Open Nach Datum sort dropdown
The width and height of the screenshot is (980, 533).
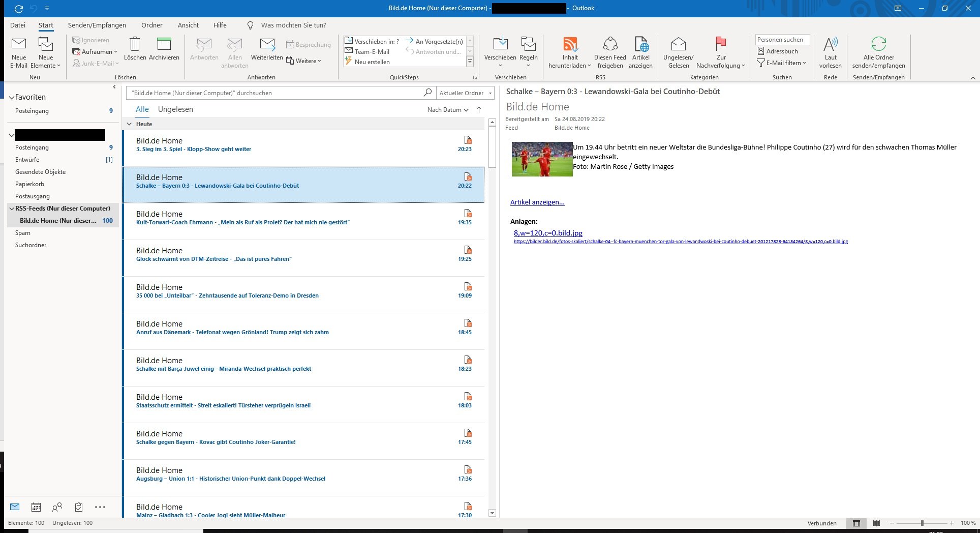[x=447, y=110]
